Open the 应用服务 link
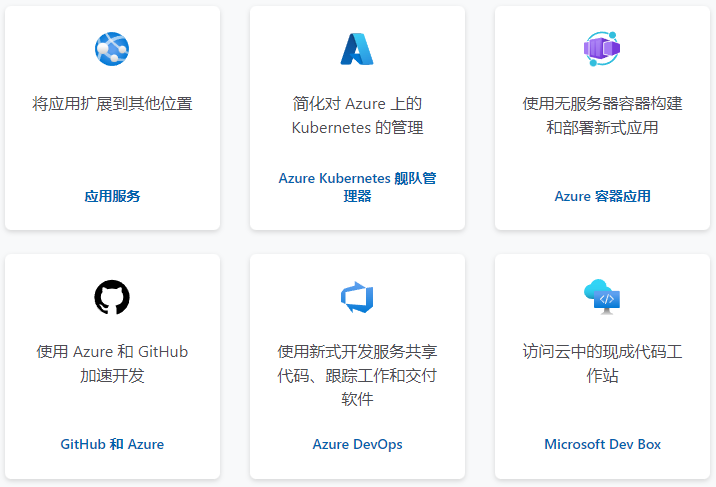 tap(112, 196)
